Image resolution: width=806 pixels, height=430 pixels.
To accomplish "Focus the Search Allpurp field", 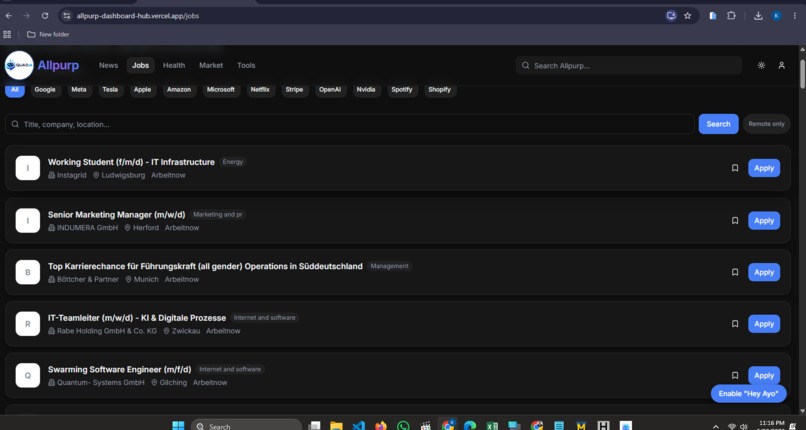I will coord(629,65).
